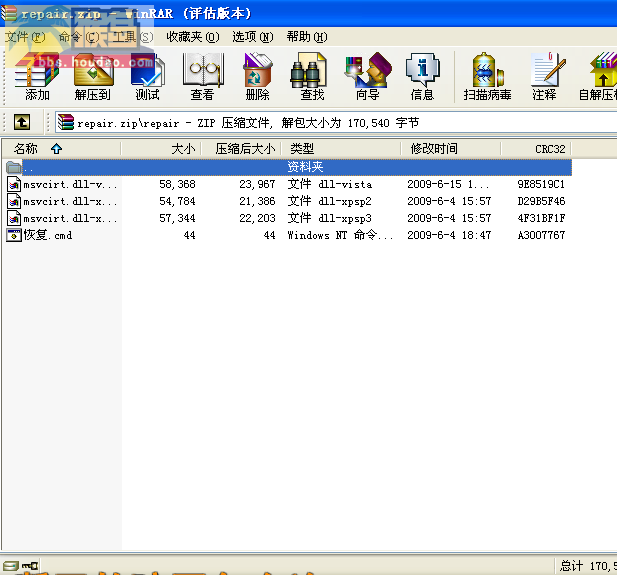Click Scan for viruses (扫描病毒) icon

point(487,76)
